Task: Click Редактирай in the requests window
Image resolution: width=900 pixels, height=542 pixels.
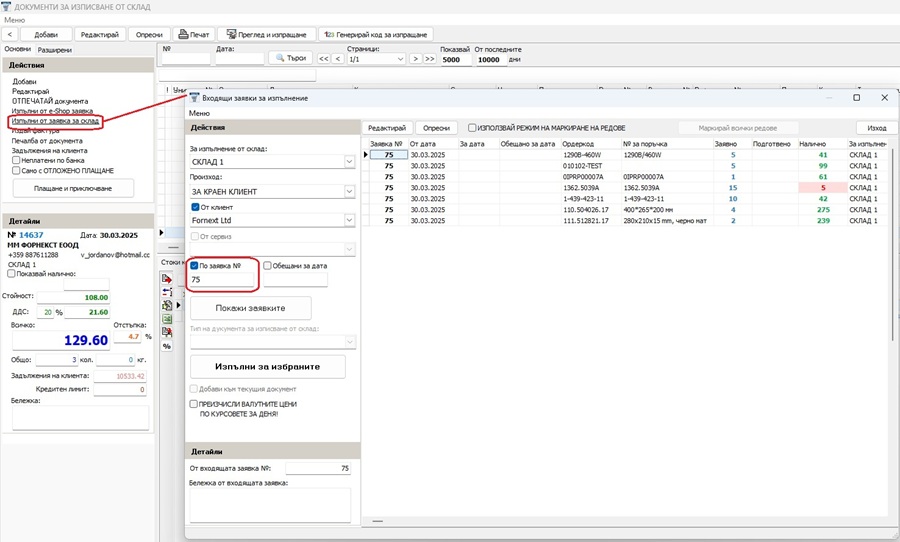Action: coord(387,128)
